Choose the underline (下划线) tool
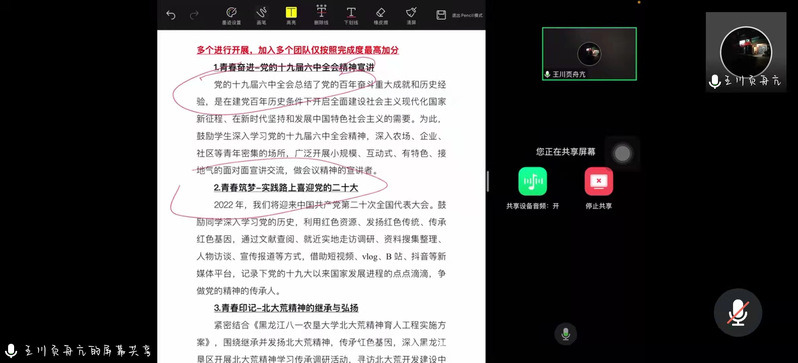The height and width of the screenshot is (363, 798). point(351,15)
